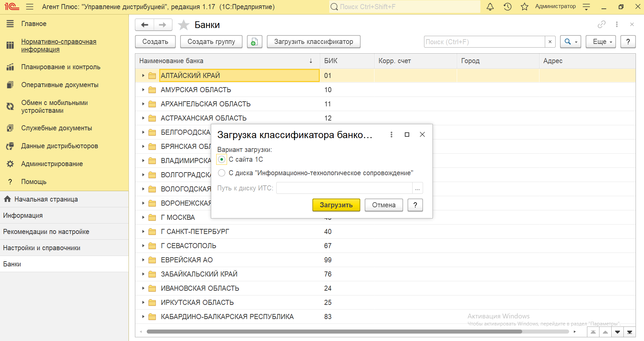Jump to list beginning arrow
The image size is (644, 341).
coord(593,332)
